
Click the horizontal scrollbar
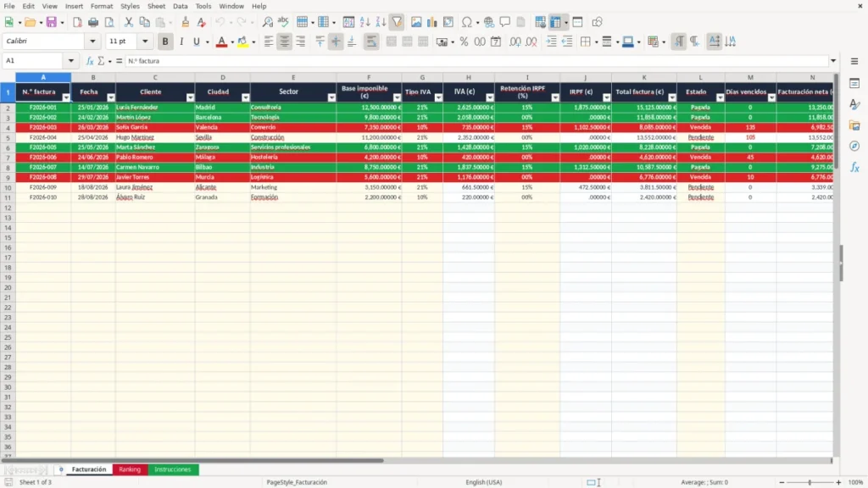tap(192, 460)
